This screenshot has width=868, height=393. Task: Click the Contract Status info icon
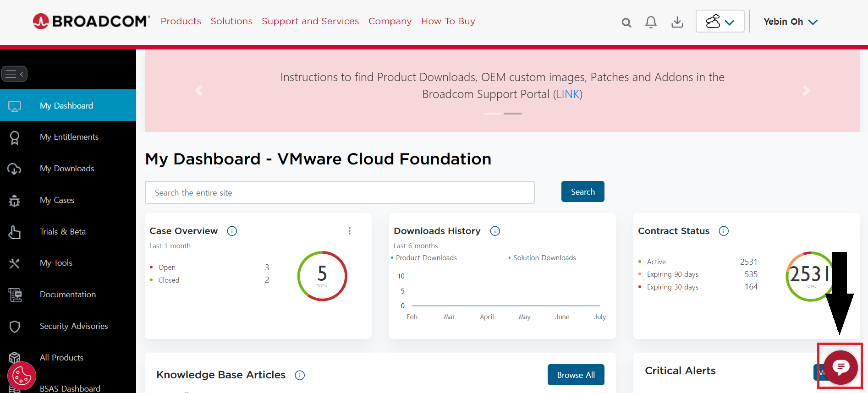(x=724, y=231)
